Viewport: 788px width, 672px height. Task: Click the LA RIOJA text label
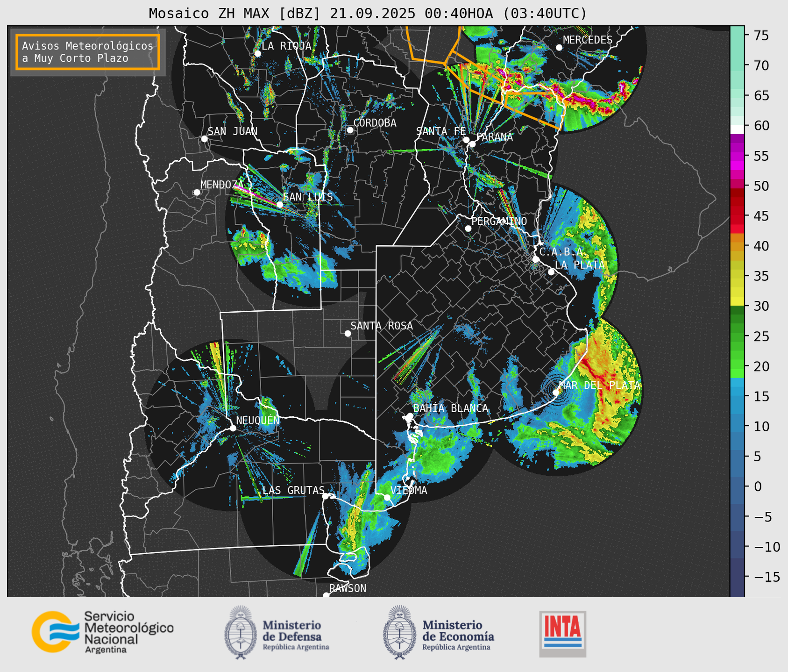286,46
